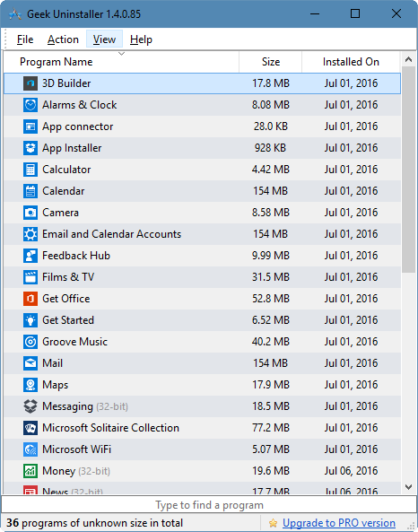Click the '40.2 MB' Groove Music size
This screenshot has height=532, width=418.
coord(270,342)
